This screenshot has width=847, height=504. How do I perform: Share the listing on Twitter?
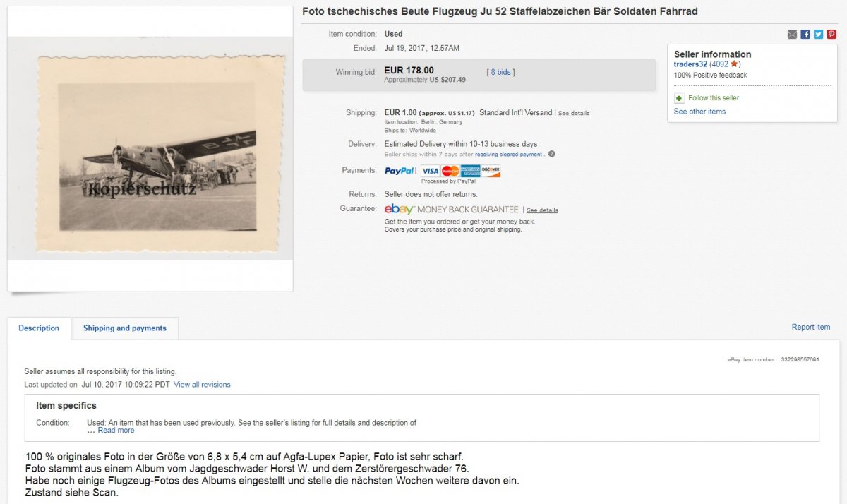(x=818, y=34)
